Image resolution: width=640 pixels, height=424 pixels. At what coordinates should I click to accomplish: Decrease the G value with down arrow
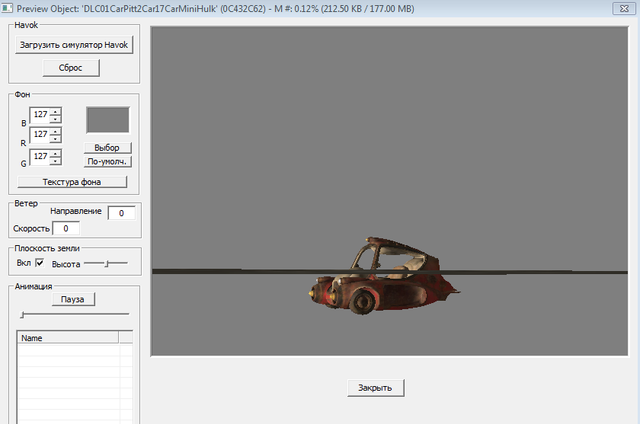(x=56, y=161)
